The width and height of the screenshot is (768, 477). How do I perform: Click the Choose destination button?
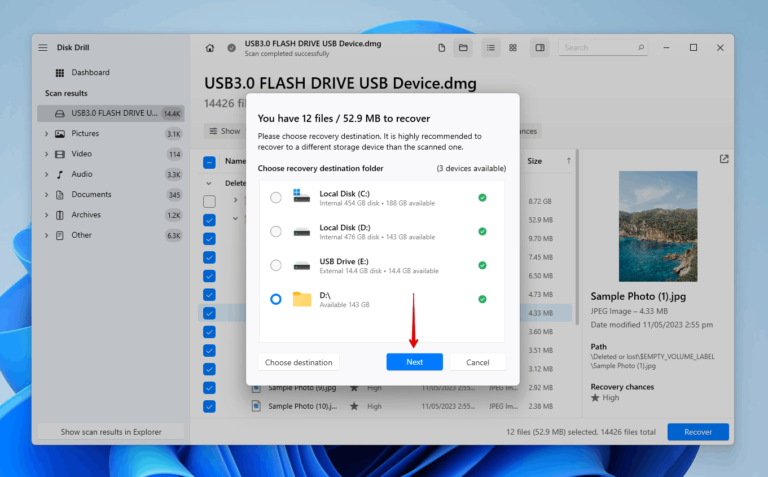tap(299, 362)
